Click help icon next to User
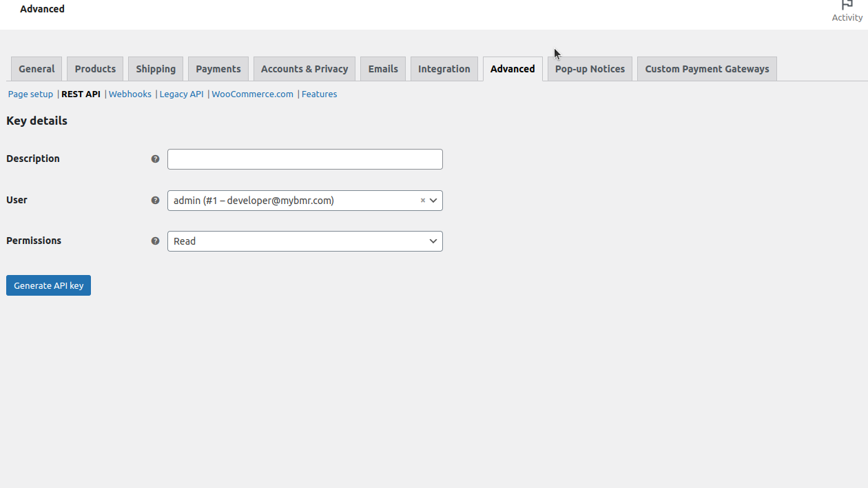 pyautogui.click(x=155, y=201)
